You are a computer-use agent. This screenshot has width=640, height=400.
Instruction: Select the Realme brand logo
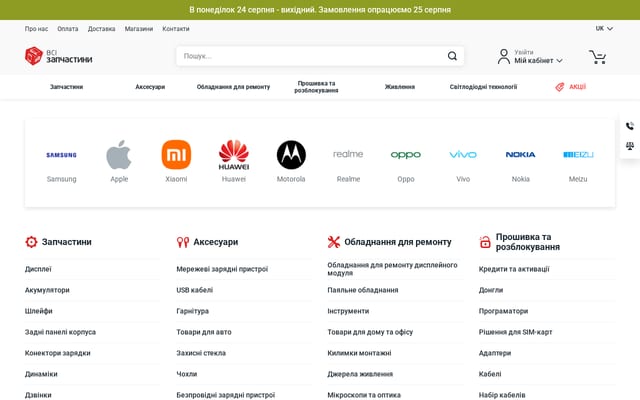click(348, 154)
